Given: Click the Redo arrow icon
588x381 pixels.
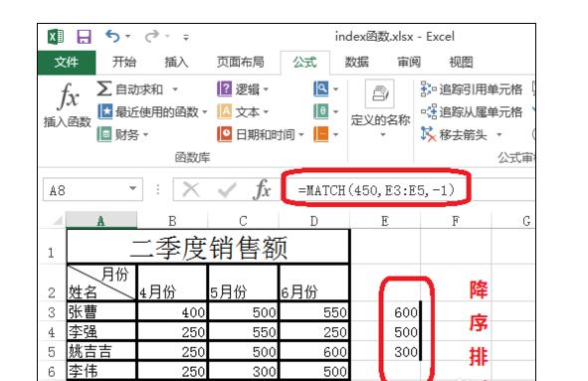Looking at the screenshot, I should [x=152, y=37].
